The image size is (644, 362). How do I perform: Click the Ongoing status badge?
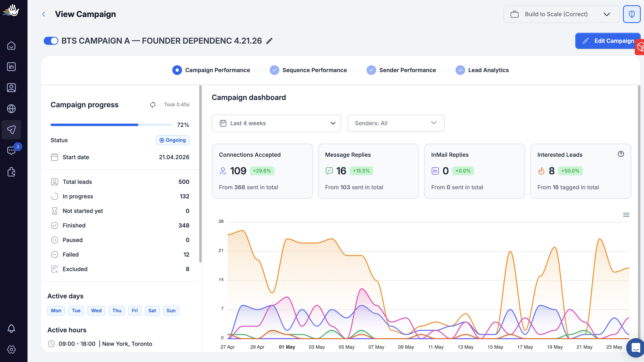173,140
